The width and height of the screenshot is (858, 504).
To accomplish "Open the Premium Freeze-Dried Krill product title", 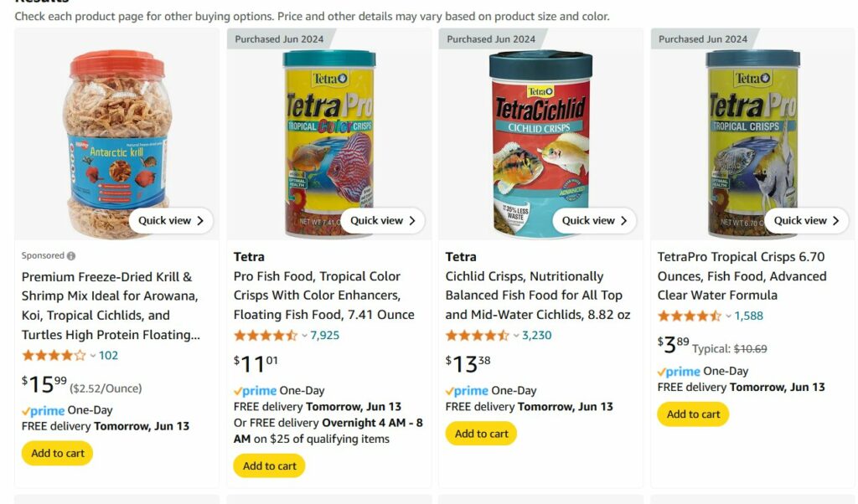I will pyautogui.click(x=111, y=306).
